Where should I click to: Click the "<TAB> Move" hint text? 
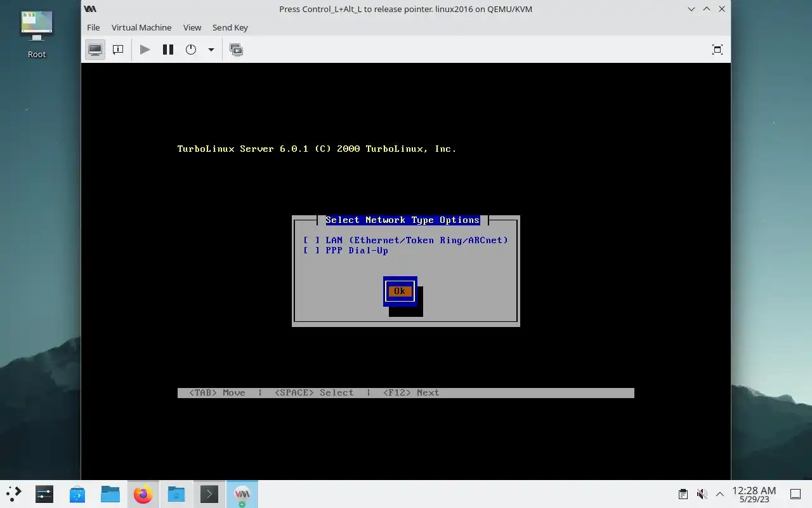click(x=217, y=392)
